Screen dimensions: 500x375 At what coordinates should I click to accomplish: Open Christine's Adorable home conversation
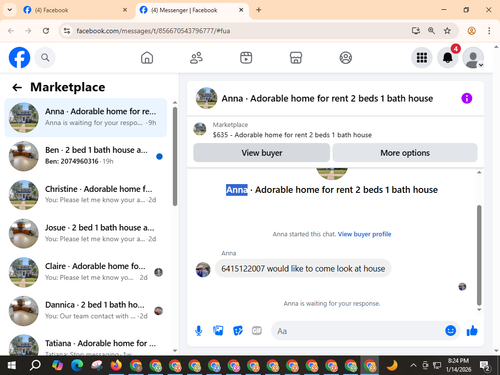point(86,195)
